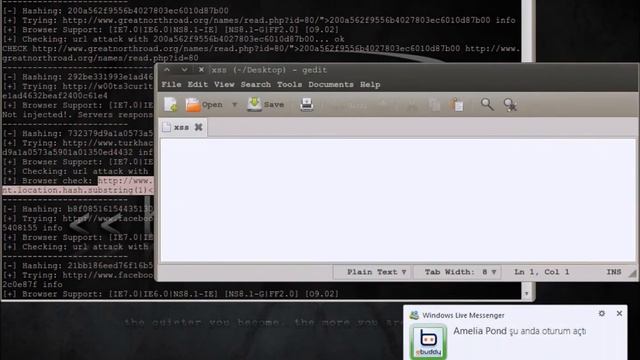This screenshot has height=360, width=640.
Task: Click the copy icon in gedit toolbar
Action: (x=435, y=105)
